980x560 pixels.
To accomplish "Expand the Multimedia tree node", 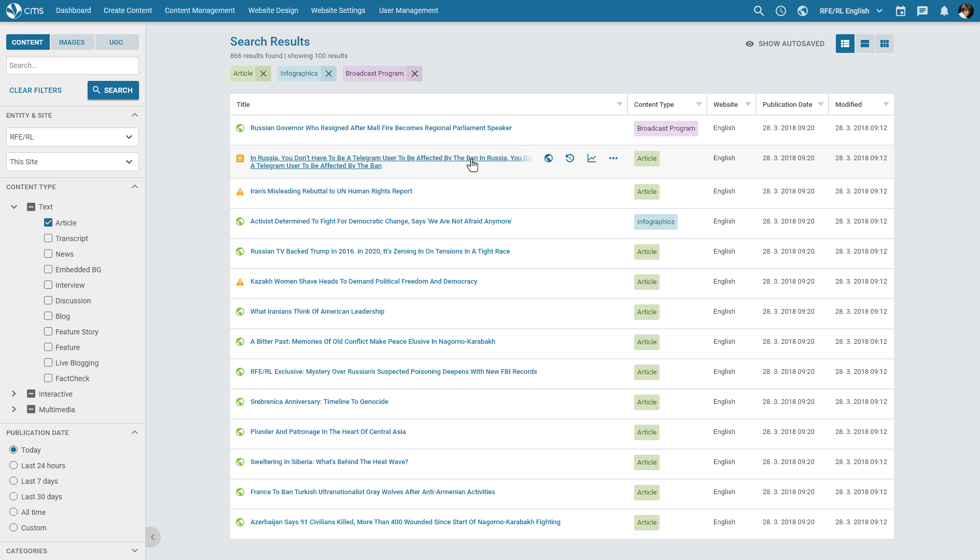I will coord(14,409).
